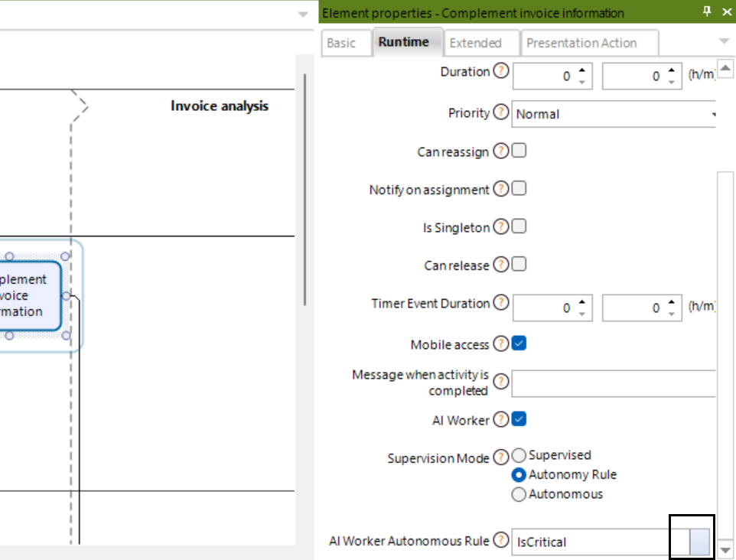Increase Duration minutes value
The height and width of the screenshot is (560, 736).
point(672,70)
